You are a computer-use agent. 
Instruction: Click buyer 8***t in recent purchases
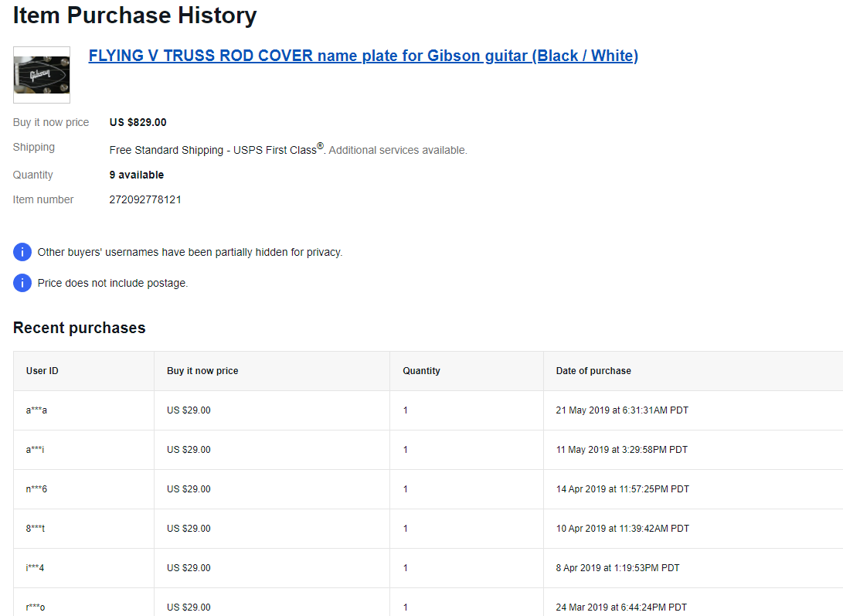coord(36,529)
